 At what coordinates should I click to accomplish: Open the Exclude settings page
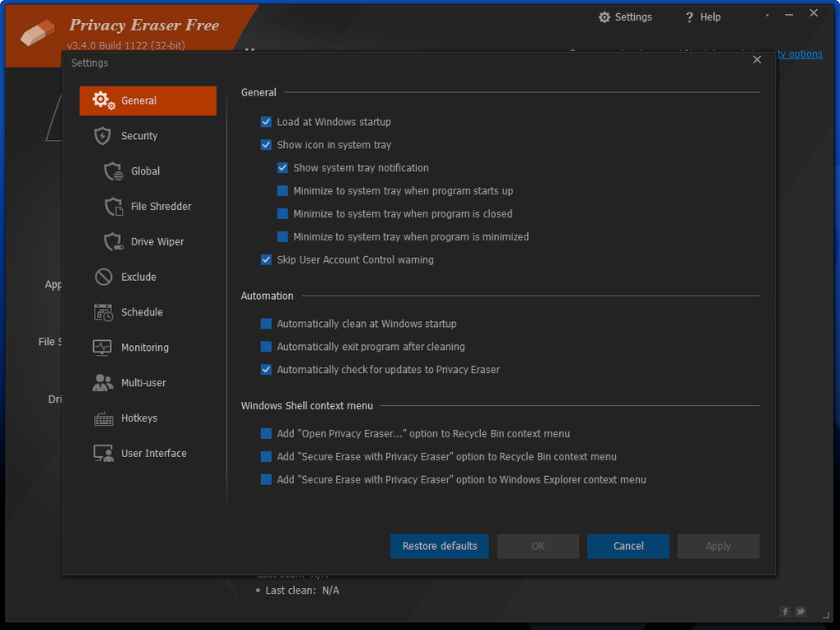(148, 277)
